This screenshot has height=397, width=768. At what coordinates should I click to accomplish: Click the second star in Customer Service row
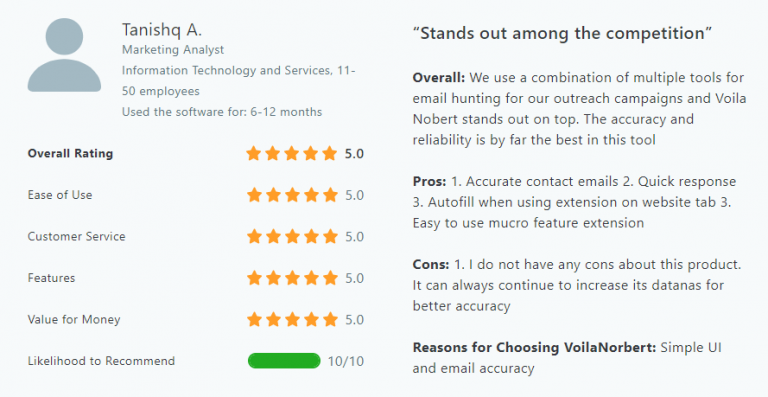click(273, 236)
